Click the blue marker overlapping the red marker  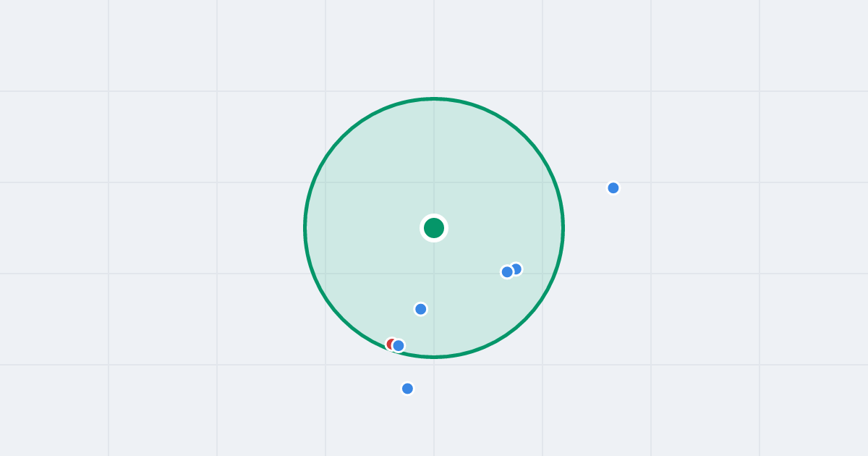coord(399,346)
